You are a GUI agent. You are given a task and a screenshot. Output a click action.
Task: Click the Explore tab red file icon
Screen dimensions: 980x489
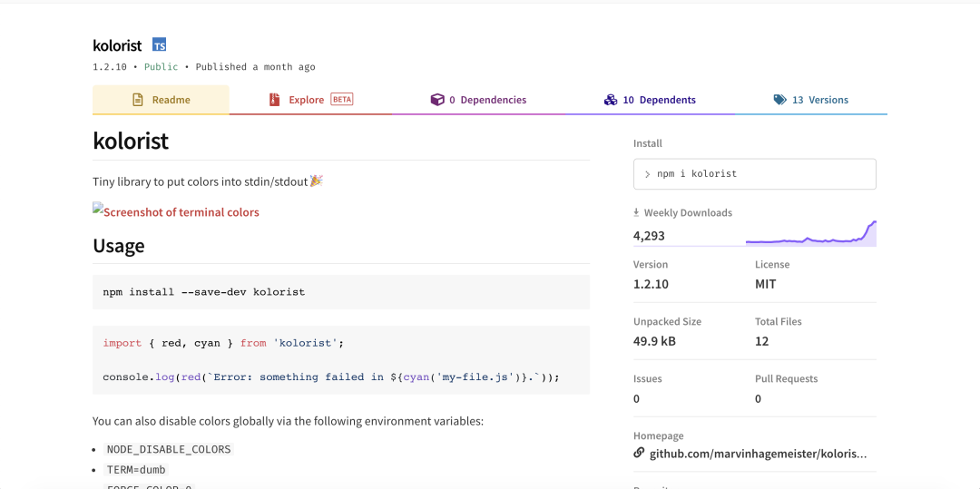click(274, 100)
